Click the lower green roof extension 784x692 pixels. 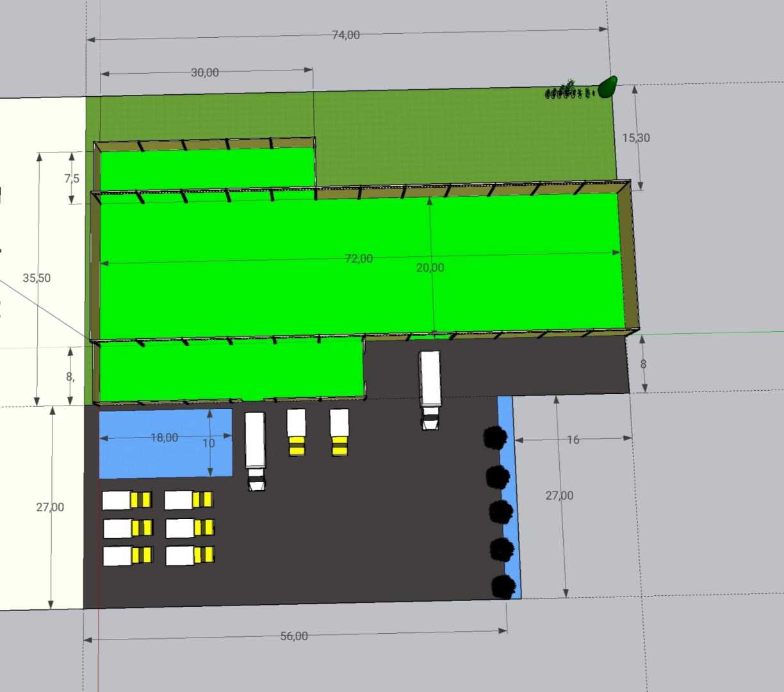pos(231,370)
